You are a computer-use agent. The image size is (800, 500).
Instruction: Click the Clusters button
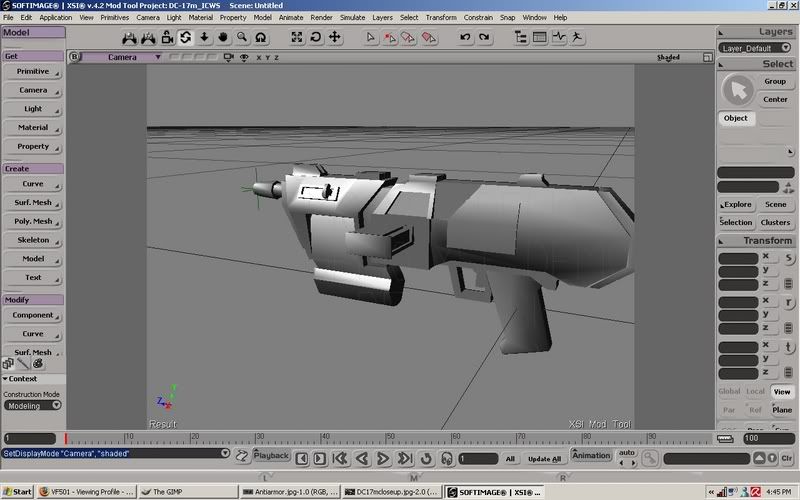pos(775,222)
